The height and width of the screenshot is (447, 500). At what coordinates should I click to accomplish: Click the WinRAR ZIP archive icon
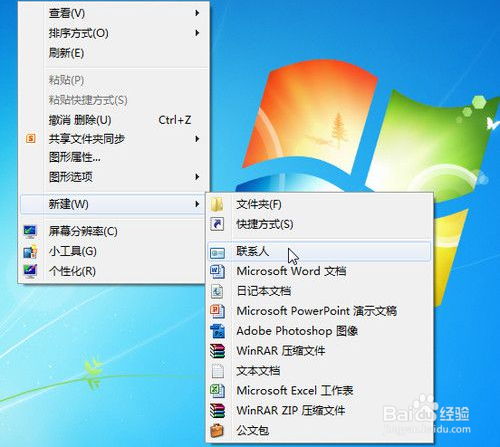tap(217, 410)
